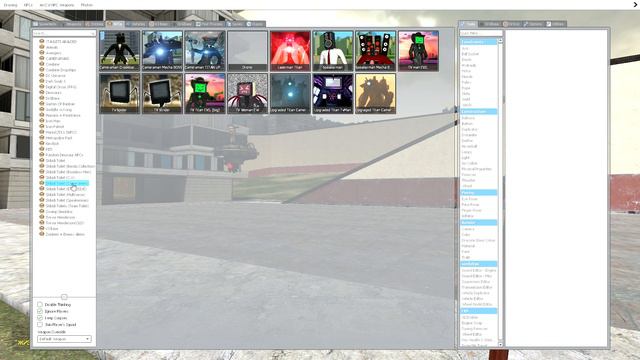The image size is (640, 360).
Task: Click folder icon beside Zombies + Enemy Aliens
Action: (x=42, y=234)
